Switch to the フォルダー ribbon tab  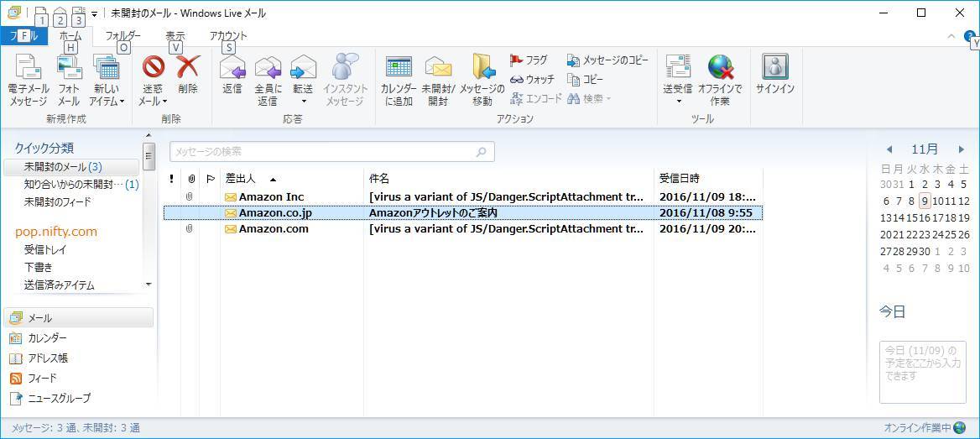pos(123,36)
